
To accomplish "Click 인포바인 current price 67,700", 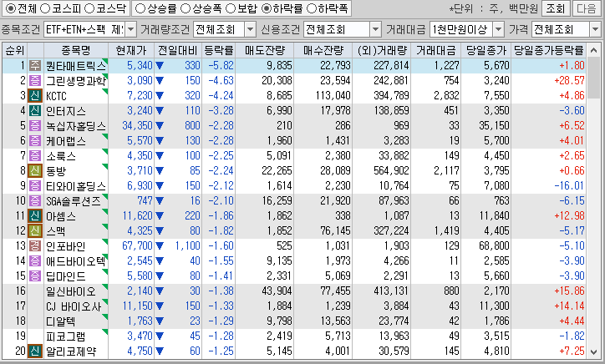I will (137, 246).
